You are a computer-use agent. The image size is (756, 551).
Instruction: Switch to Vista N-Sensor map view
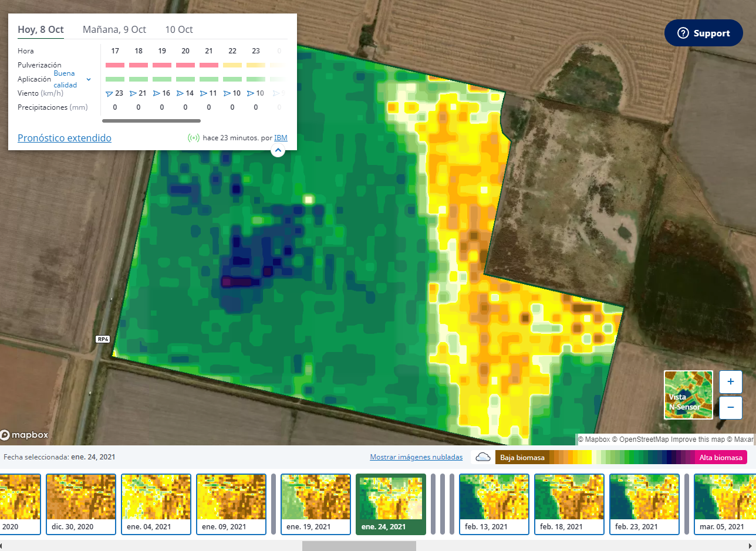[x=689, y=395]
